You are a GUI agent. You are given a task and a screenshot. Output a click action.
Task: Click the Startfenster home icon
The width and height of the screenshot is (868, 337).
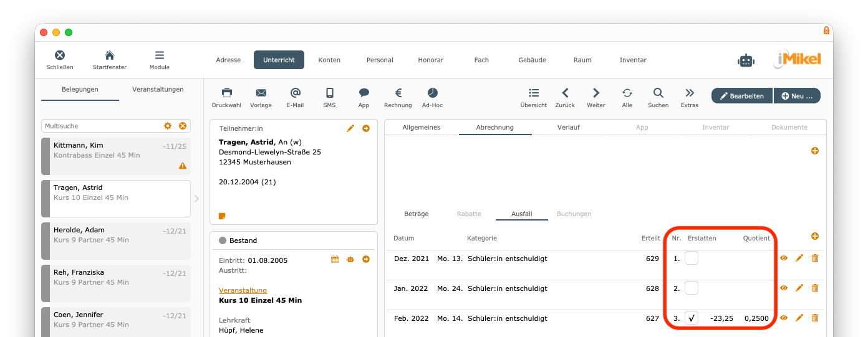point(110,55)
